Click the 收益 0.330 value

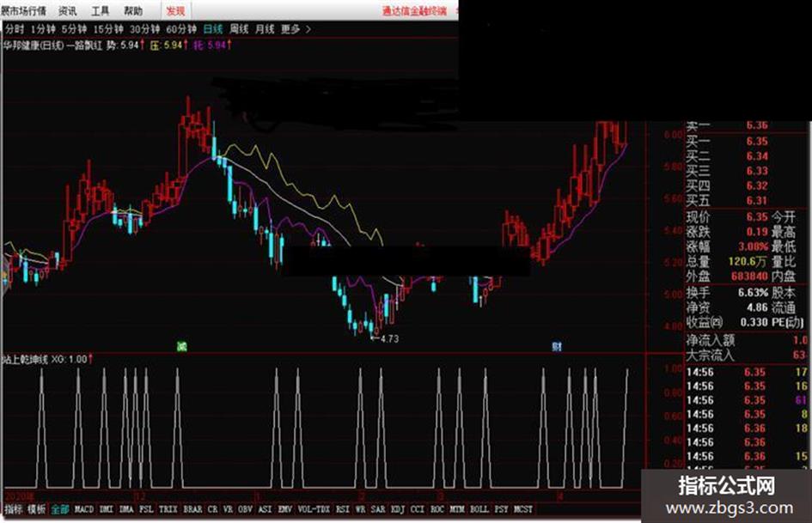[x=754, y=322]
